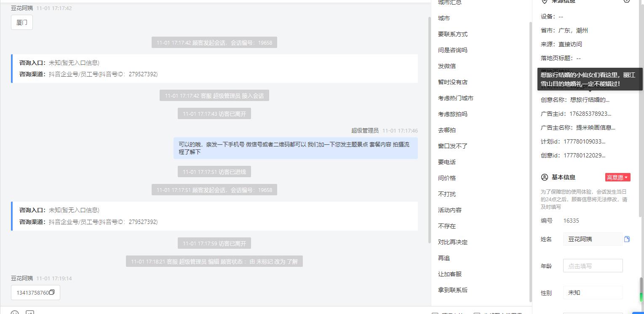644x314 pixels.
Task: Click the 姓名 field containing 豆花阿姨
Action: pos(593,239)
